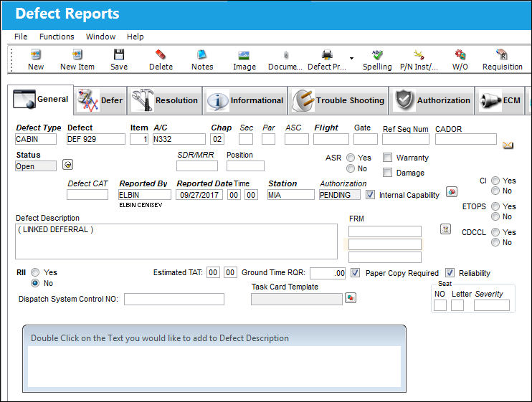Click the Image toolbar icon
The width and height of the screenshot is (532, 402).
pyautogui.click(x=244, y=55)
